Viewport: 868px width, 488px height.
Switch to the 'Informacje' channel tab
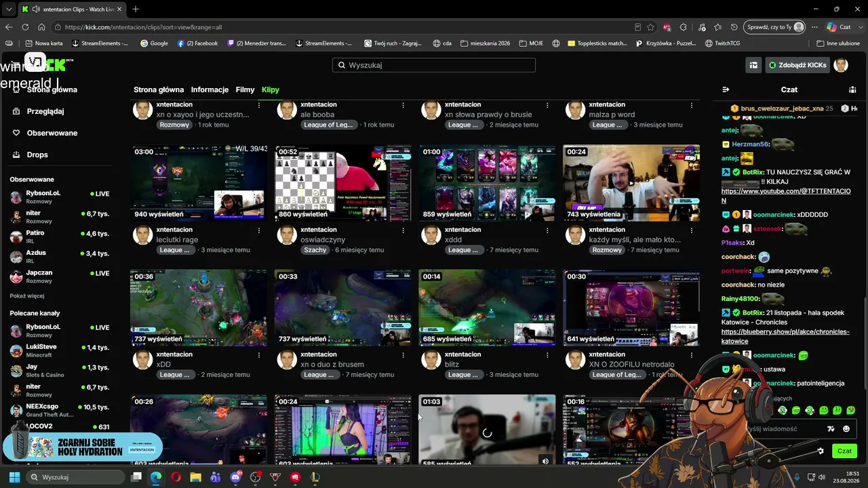click(210, 89)
